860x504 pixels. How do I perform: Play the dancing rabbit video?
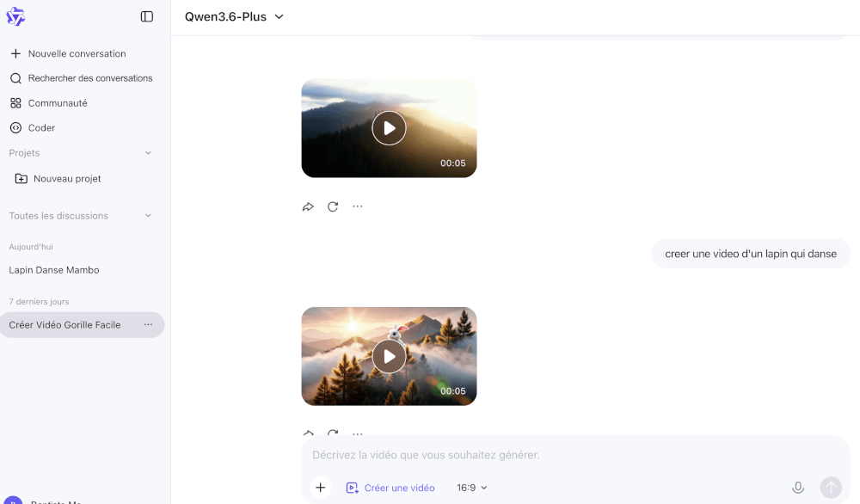(x=389, y=356)
